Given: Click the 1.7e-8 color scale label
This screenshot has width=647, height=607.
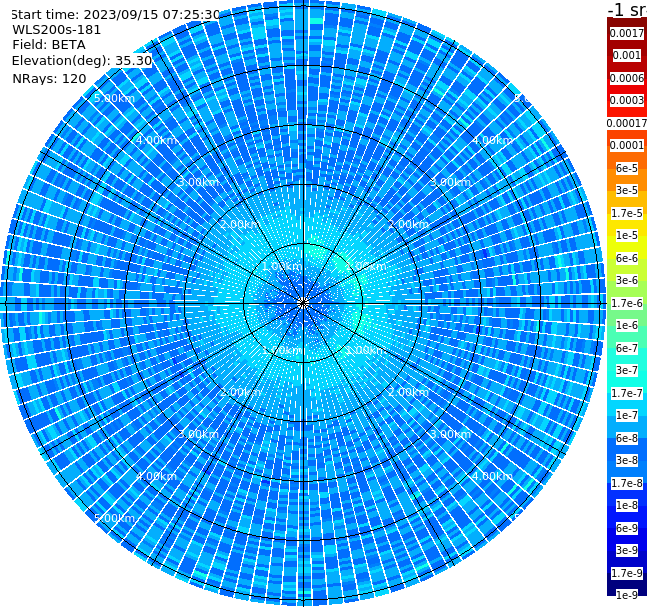Looking at the screenshot, I should click(627, 483).
